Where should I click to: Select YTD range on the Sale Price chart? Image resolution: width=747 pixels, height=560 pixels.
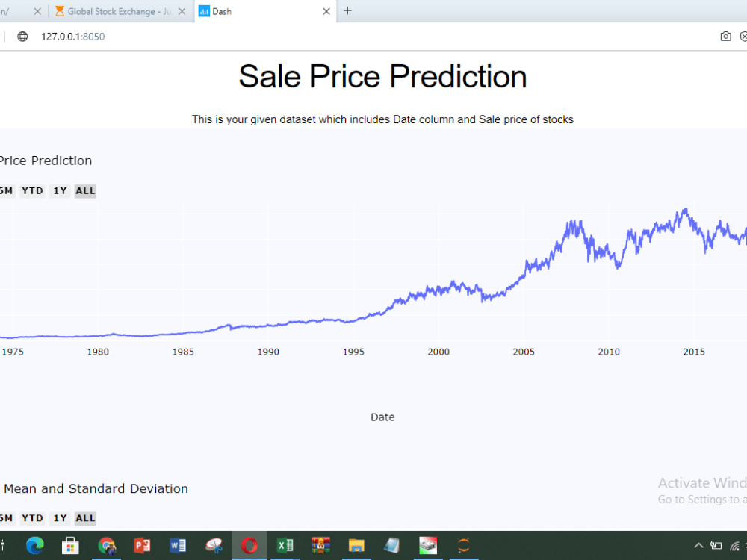[31, 190]
